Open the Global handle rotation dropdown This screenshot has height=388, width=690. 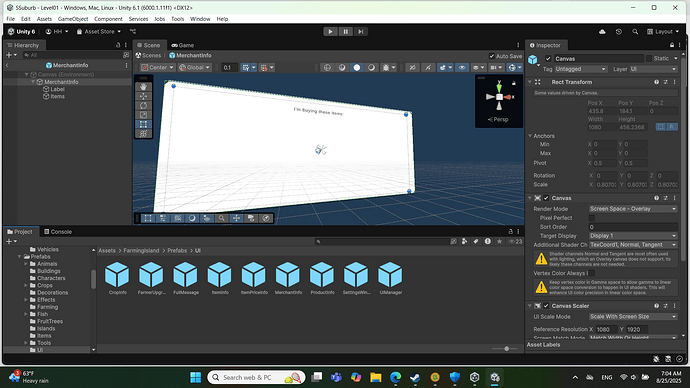tap(195, 67)
